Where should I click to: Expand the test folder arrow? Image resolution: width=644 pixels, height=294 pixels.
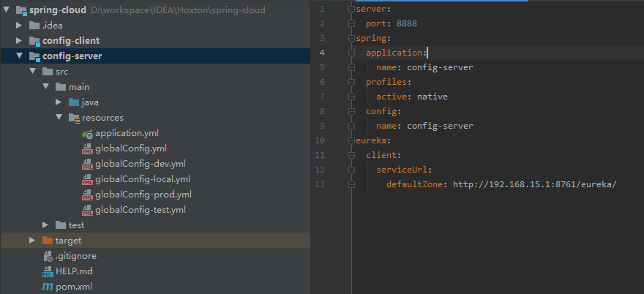45,225
